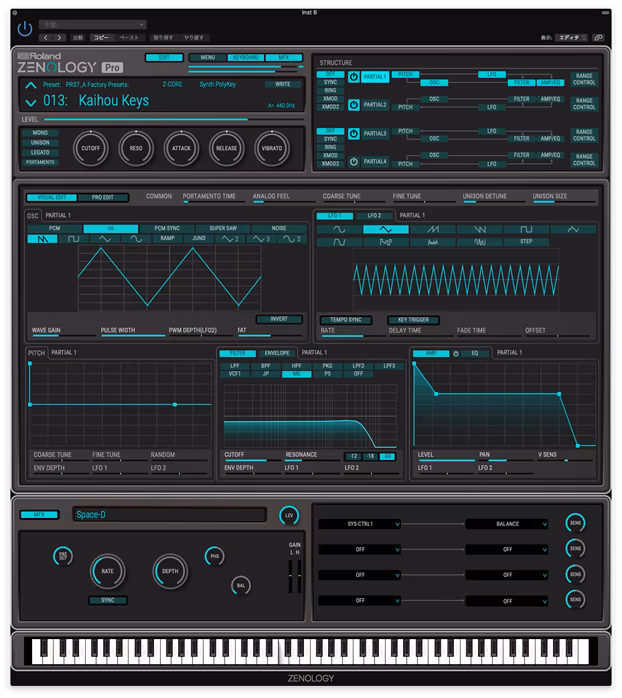Click the MFX DEPTH knob
622x698 pixels.
pyautogui.click(x=170, y=571)
